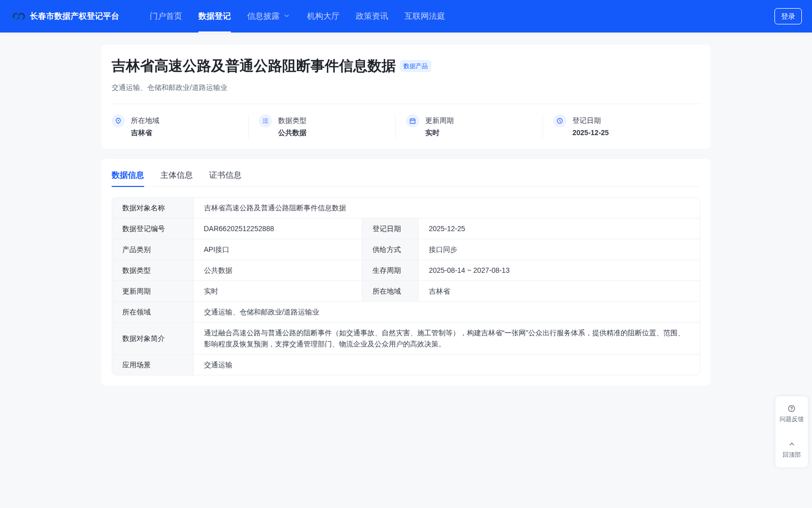Open 互联网法庭 navigation item

[425, 16]
